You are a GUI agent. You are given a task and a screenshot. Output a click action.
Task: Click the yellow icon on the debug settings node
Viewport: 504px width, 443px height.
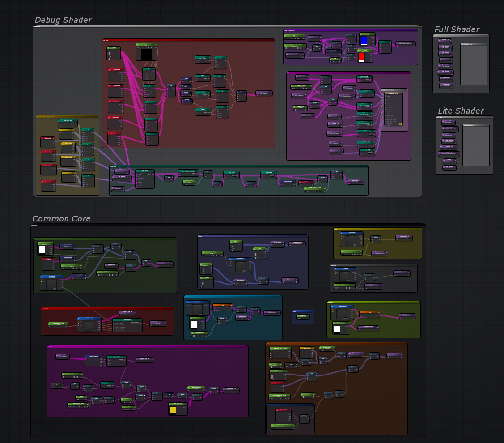click(400, 124)
